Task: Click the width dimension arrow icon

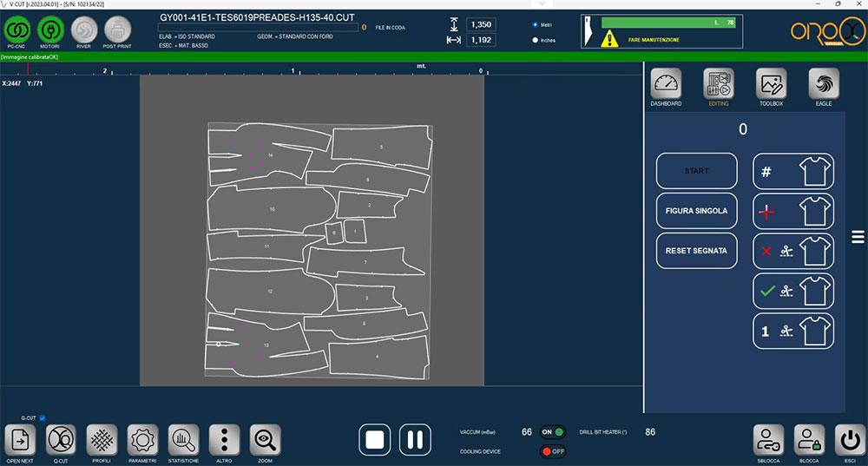Action: tap(453, 40)
